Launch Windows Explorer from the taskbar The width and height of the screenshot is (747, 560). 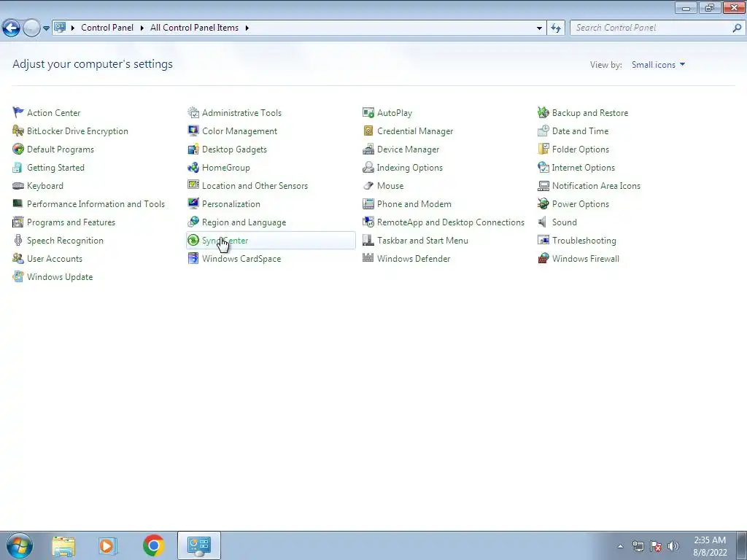coord(63,546)
